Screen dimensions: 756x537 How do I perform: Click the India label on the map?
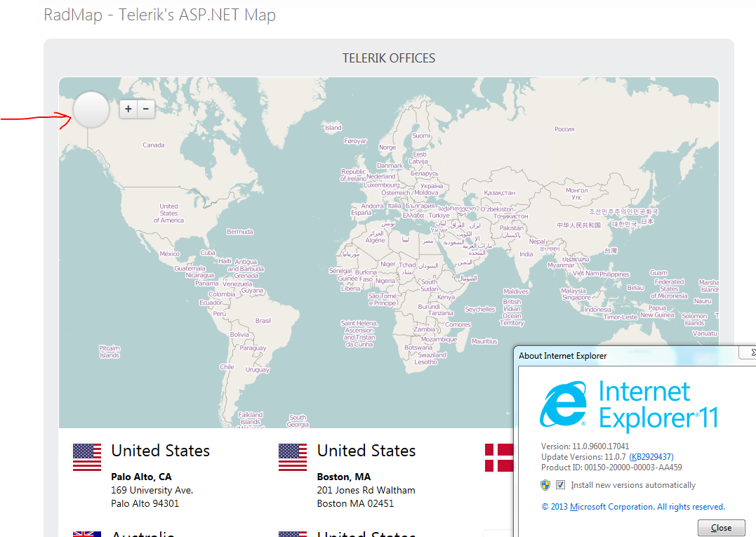526,254
